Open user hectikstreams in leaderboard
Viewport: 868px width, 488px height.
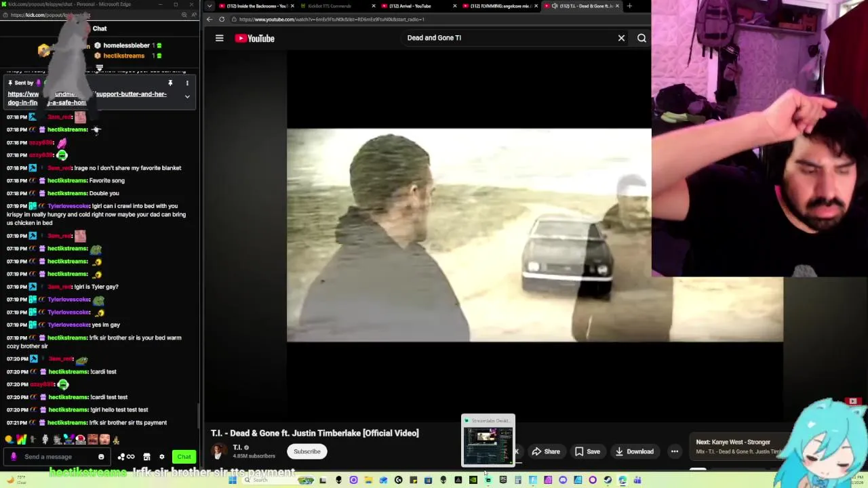[x=123, y=56]
